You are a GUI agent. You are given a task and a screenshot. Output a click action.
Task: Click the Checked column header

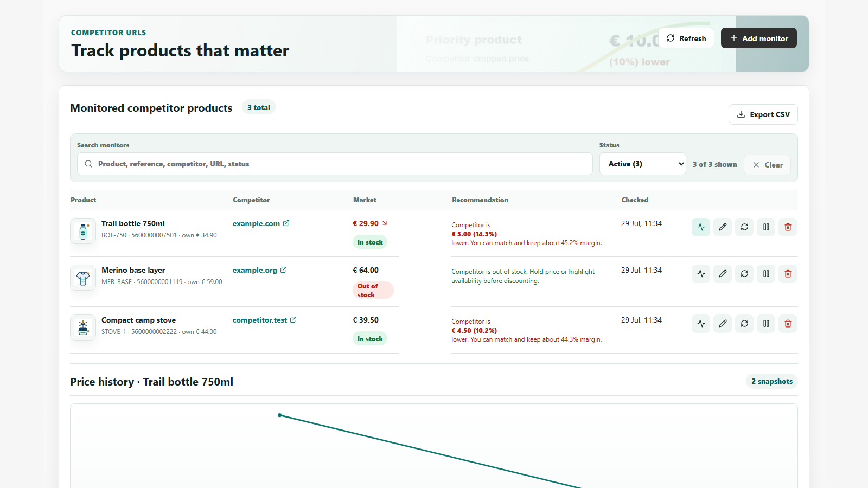coord(635,200)
